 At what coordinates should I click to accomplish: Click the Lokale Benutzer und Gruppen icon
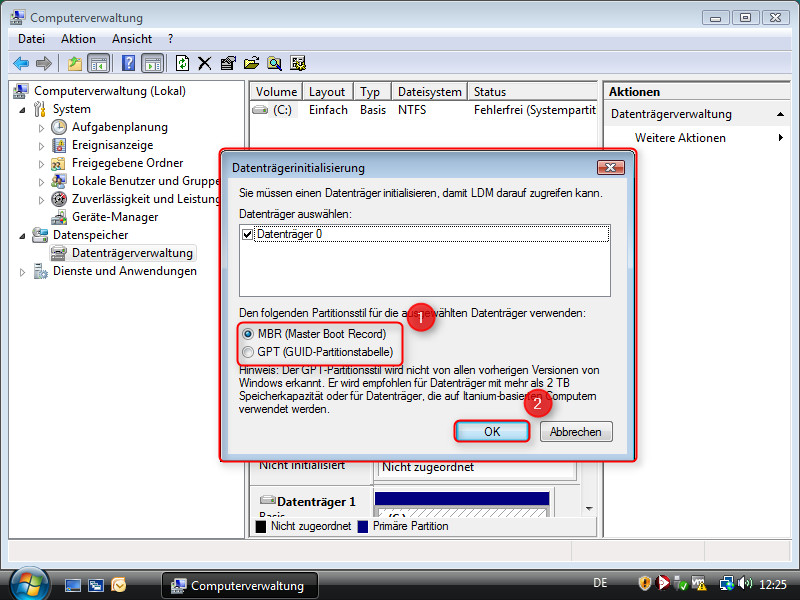coord(59,181)
